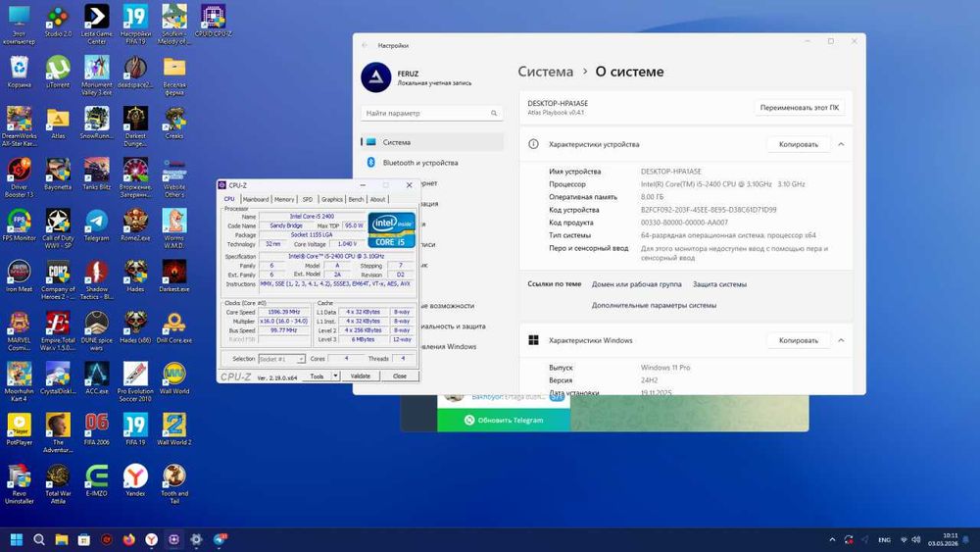This screenshot has height=552, width=980.
Task: Select the Driver Booster 13 icon
Action: tap(20, 177)
